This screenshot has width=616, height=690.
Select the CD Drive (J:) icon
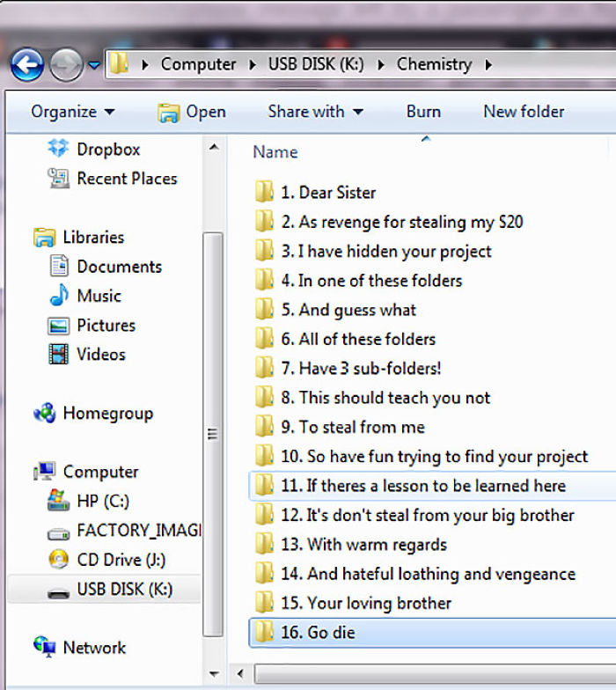[58, 560]
